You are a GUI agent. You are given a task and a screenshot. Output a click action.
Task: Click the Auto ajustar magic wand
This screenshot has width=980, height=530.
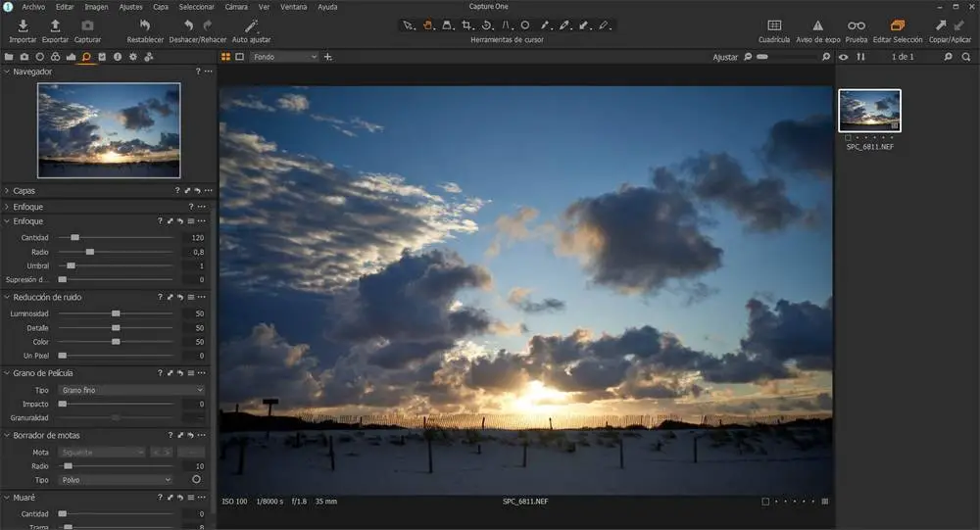click(251, 25)
